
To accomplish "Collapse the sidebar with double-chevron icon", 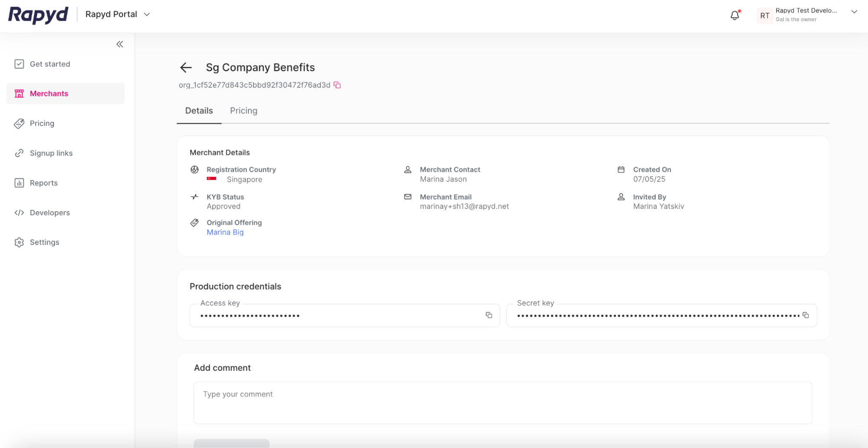I will [120, 44].
